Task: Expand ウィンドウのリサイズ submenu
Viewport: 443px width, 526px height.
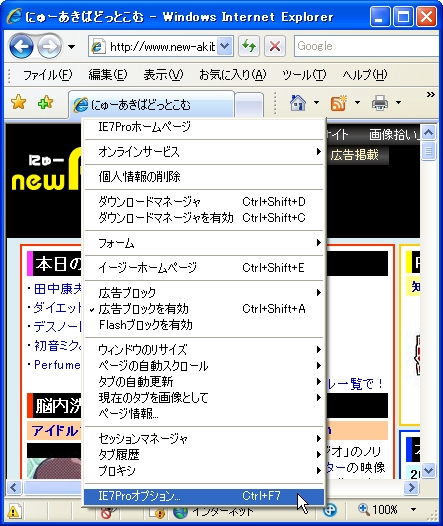Action: [x=204, y=350]
